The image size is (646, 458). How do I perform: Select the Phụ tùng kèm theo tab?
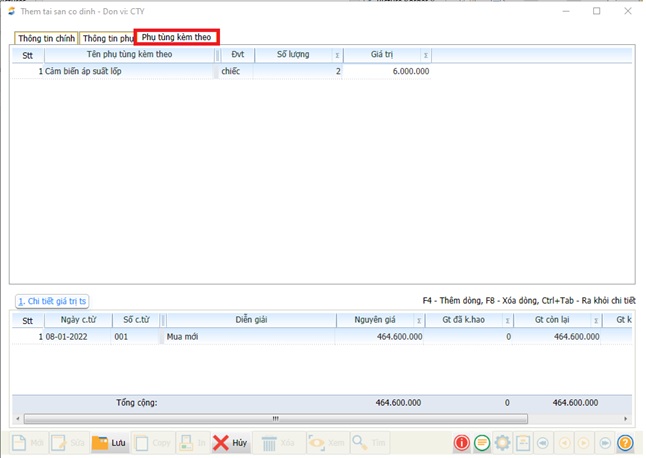click(x=176, y=37)
